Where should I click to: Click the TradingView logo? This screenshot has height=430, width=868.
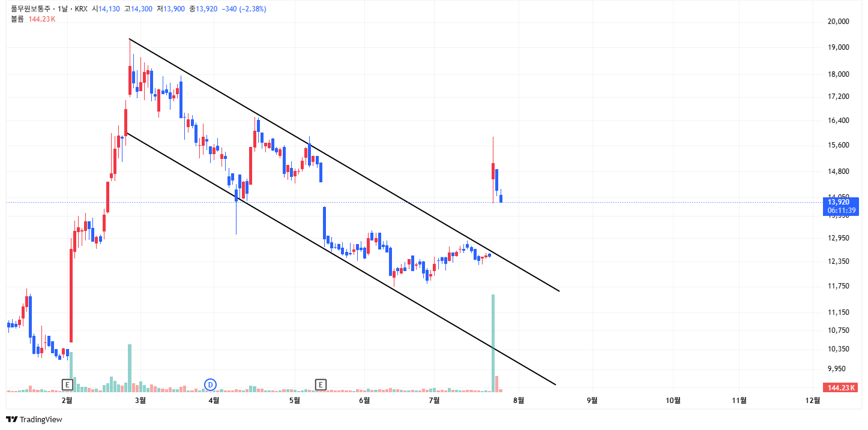pyautogui.click(x=34, y=419)
